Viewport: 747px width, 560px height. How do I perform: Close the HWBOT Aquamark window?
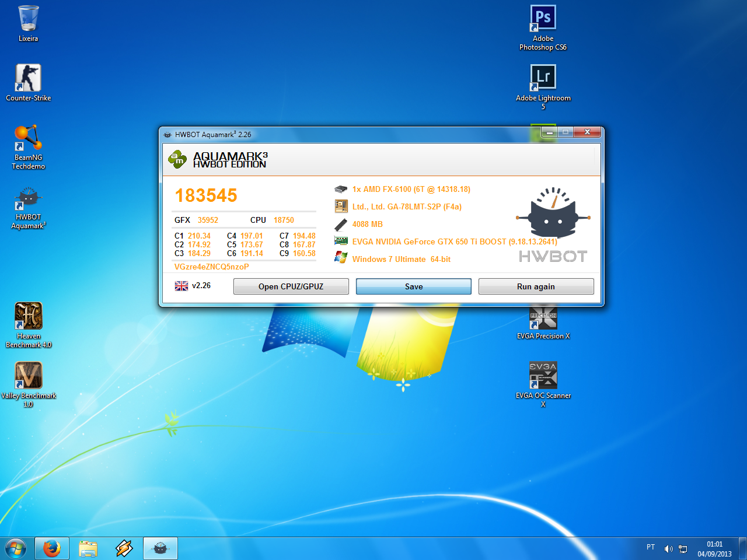click(587, 132)
